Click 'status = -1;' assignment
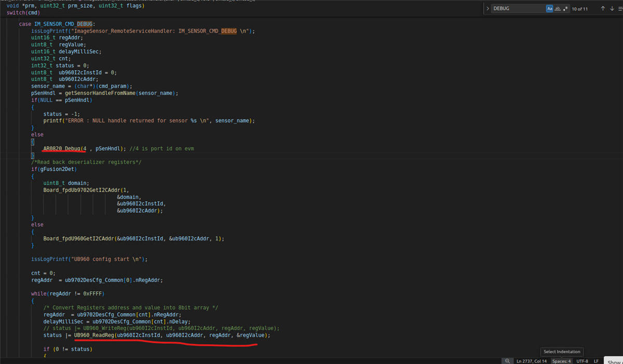Viewport: 623px width, 364px height. point(62,114)
